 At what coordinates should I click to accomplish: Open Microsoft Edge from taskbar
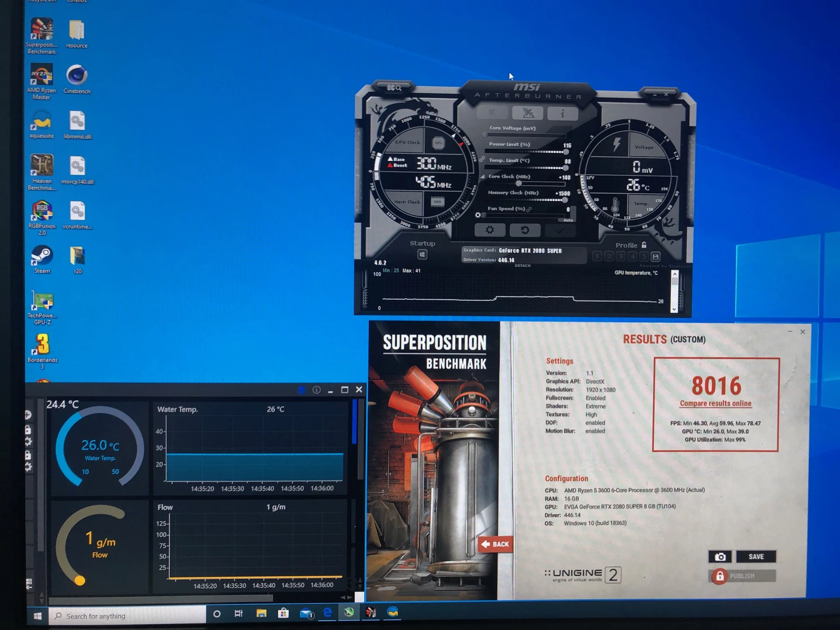tap(327, 612)
